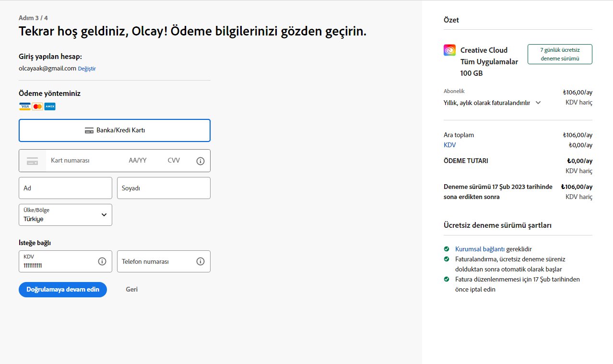The image size is (613, 364).
Task: Open the Ülke/Bölge dropdown
Action: (x=65, y=215)
